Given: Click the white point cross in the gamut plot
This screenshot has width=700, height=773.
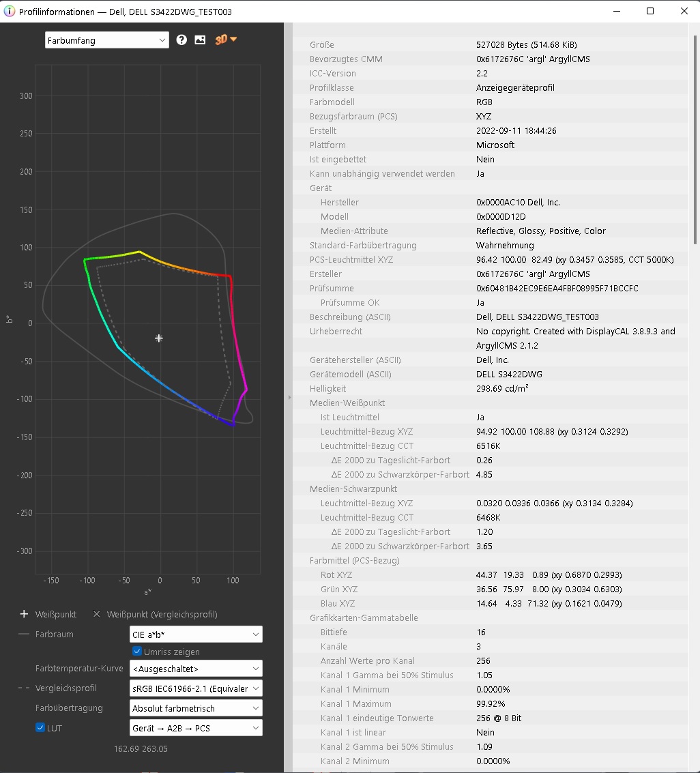Looking at the screenshot, I should pyautogui.click(x=159, y=338).
